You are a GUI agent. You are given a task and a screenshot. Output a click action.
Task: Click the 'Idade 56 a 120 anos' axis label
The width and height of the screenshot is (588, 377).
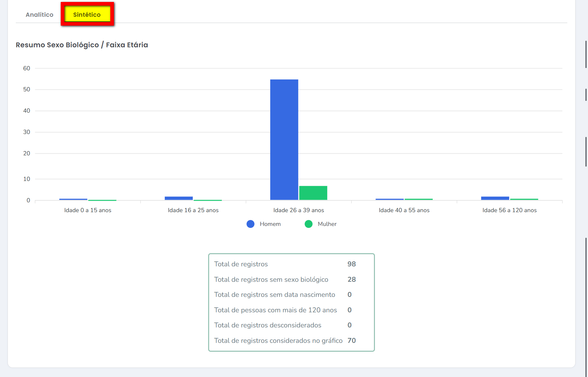tap(509, 210)
